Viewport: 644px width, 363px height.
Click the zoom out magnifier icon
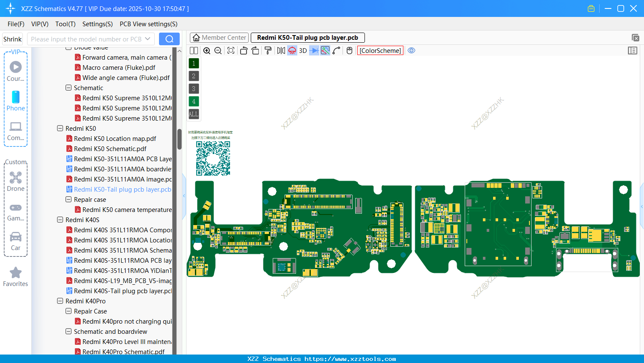coord(218,51)
